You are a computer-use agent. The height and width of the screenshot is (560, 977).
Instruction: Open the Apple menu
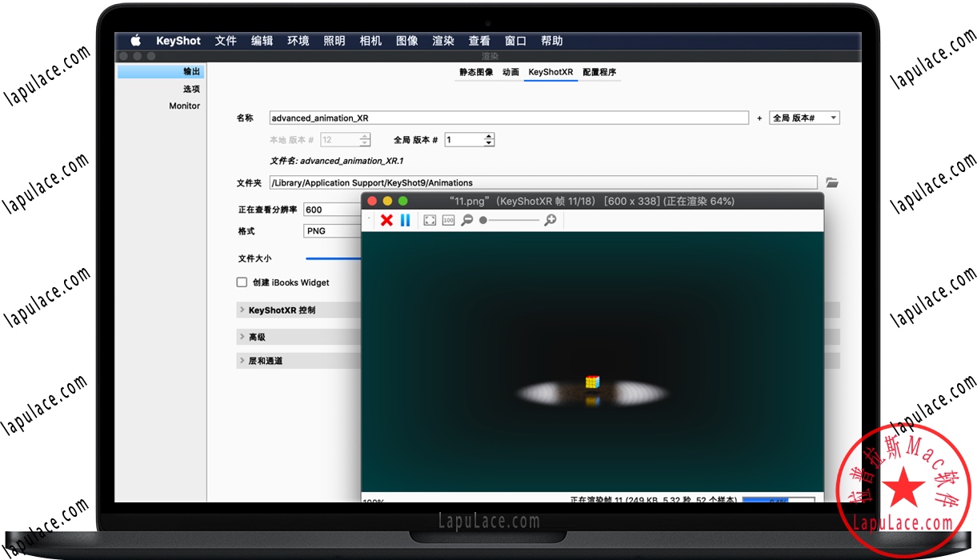point(135,41)
